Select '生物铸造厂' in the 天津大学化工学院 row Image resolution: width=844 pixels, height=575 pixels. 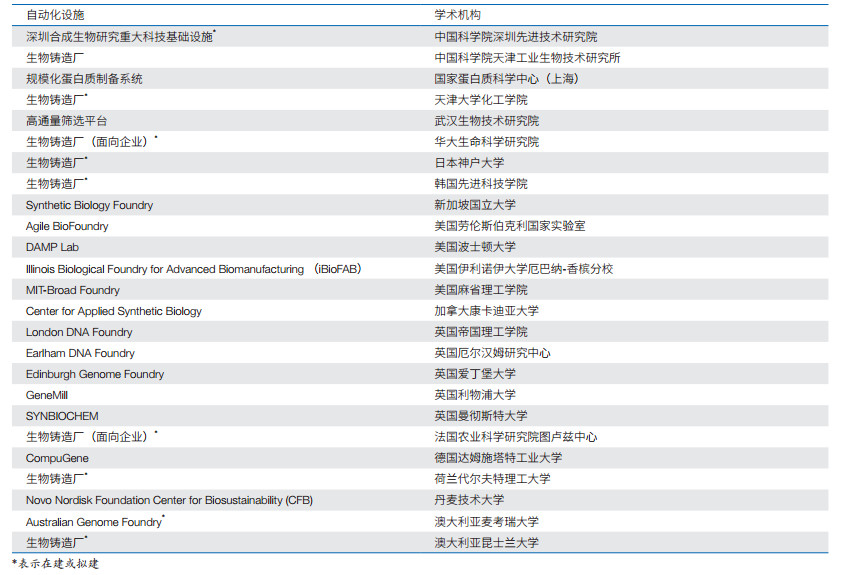(x=57, y=100)
